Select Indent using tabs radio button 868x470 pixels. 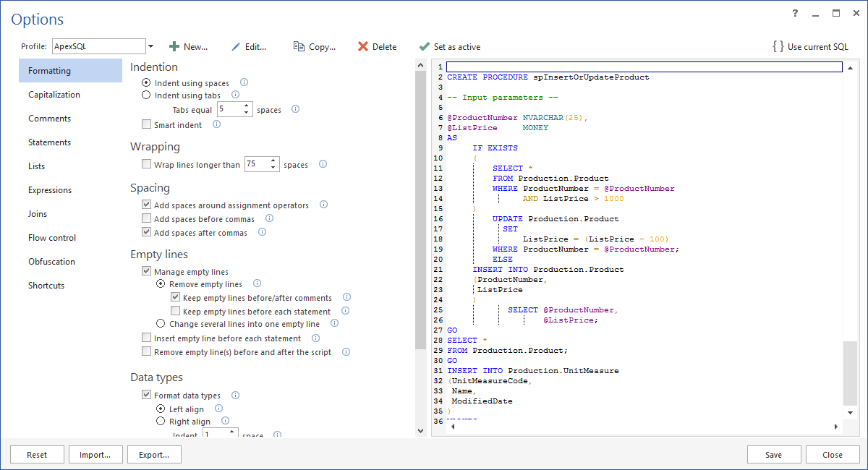(x=147, y=95)
